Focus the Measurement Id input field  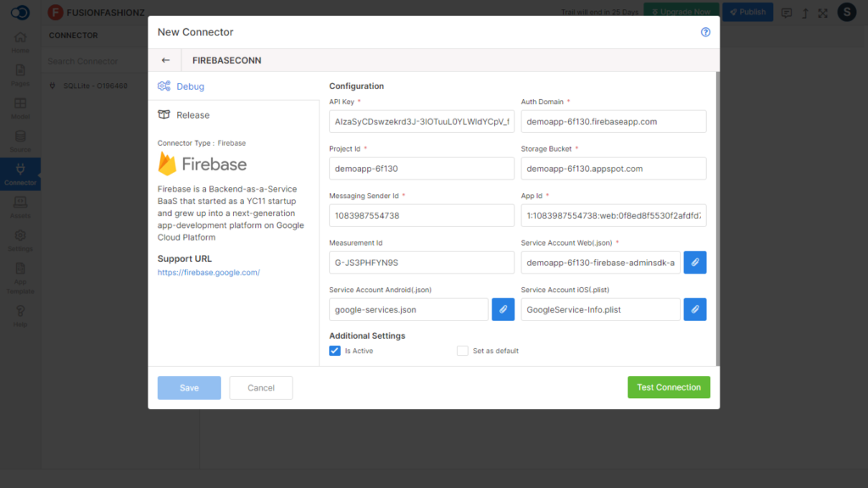422,263
